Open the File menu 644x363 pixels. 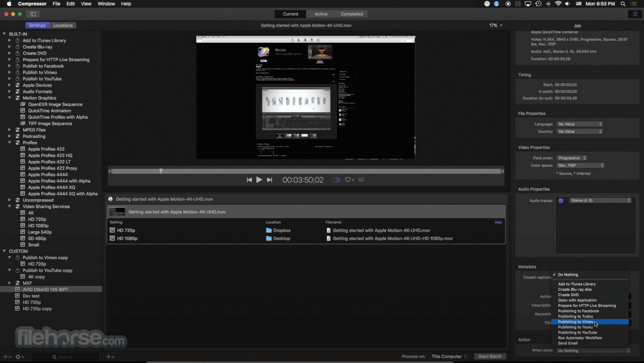56,4
